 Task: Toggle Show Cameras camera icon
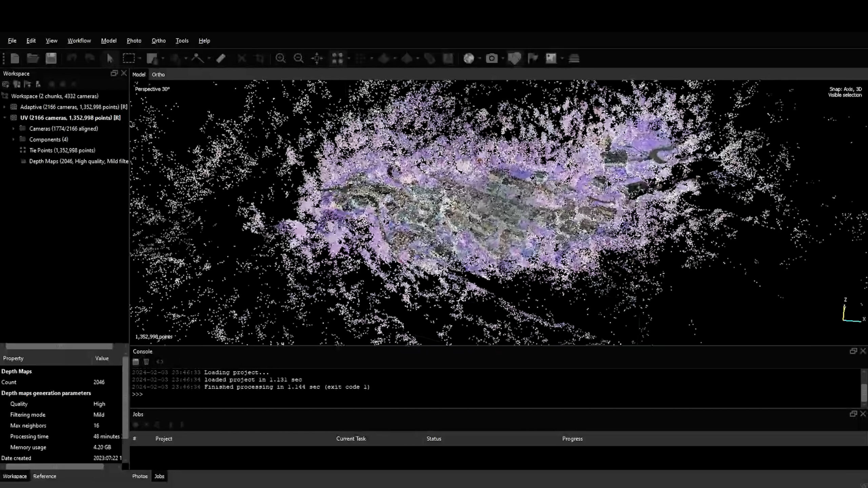[x=491, y=58]
